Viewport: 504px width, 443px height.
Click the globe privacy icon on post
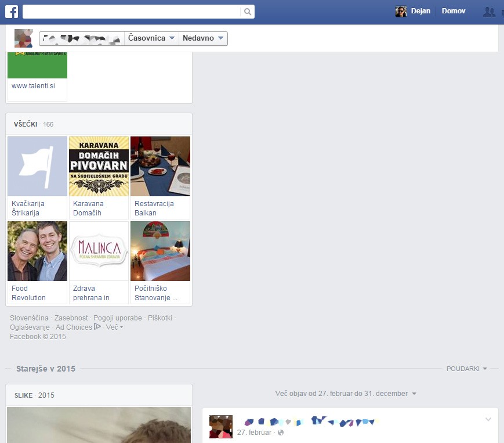(x=281, y=433)
